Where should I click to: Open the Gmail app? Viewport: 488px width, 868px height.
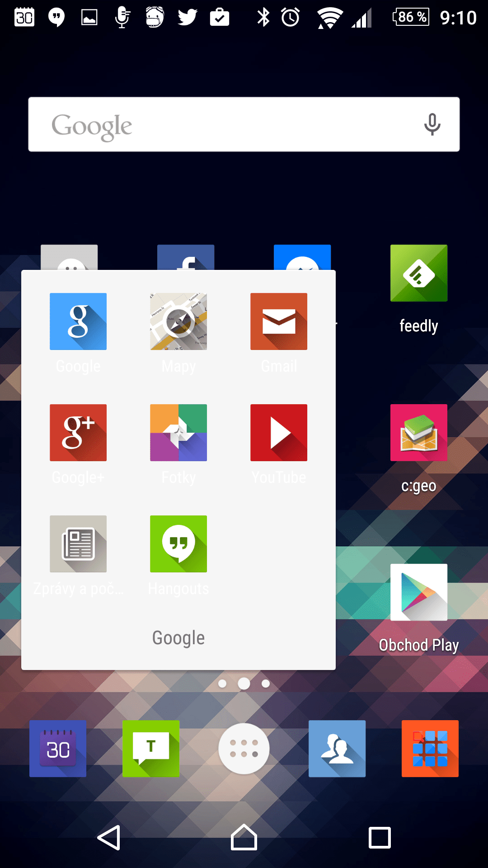[x=279, y=321]
